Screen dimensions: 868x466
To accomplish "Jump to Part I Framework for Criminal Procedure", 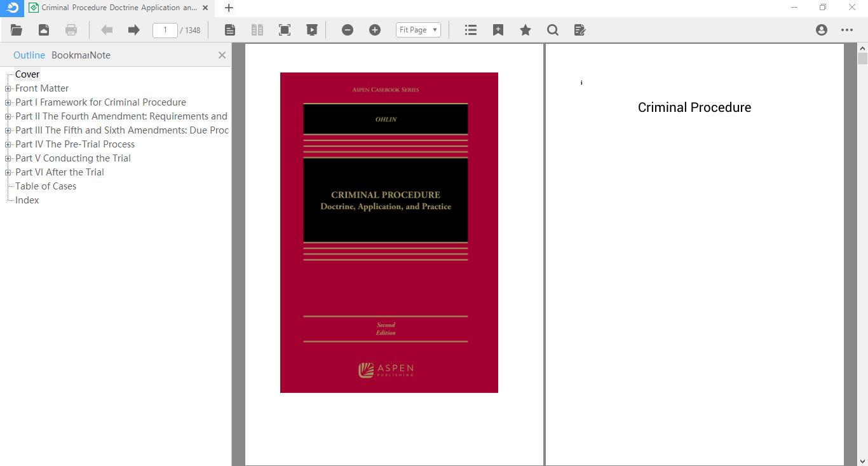I will click(100, 102).
